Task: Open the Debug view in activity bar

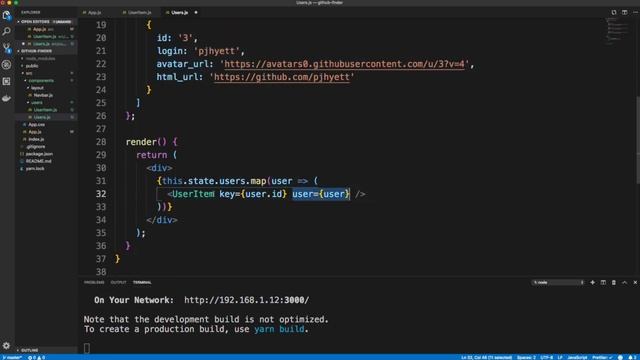Action: 7,64
